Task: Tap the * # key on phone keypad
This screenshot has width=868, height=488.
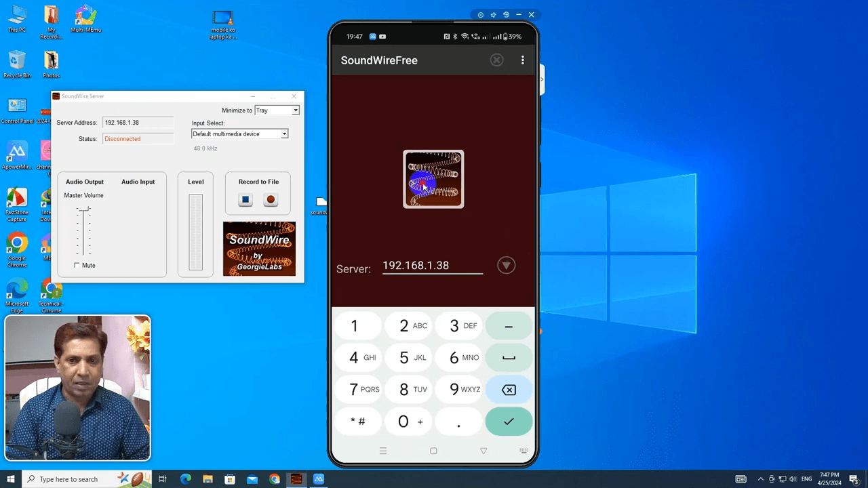Action: coord(358,422)
